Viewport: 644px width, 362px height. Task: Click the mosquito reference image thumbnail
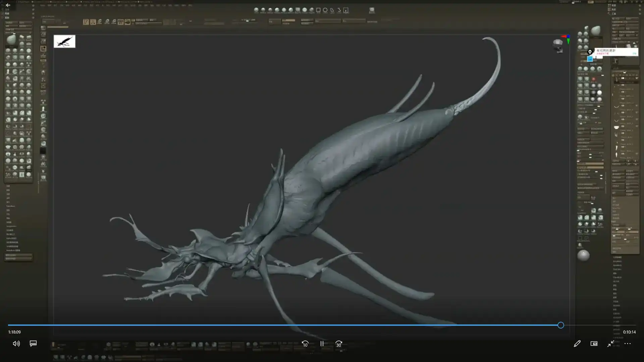64,41
